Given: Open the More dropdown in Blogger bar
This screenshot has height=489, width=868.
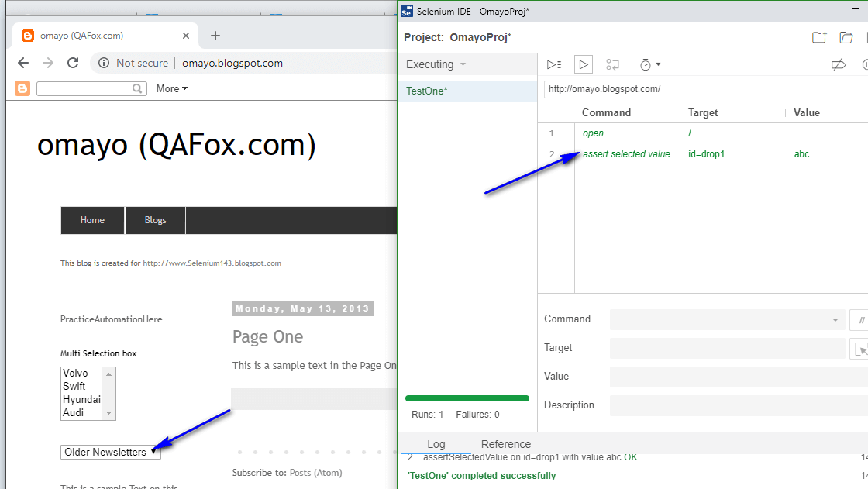Looking at the screenshot, I should (171, 88).
